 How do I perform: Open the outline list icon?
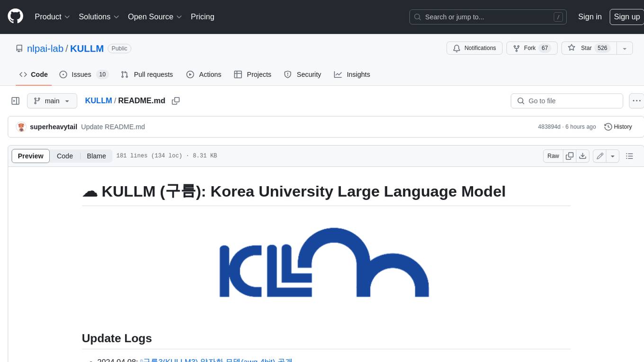[629, 156]
